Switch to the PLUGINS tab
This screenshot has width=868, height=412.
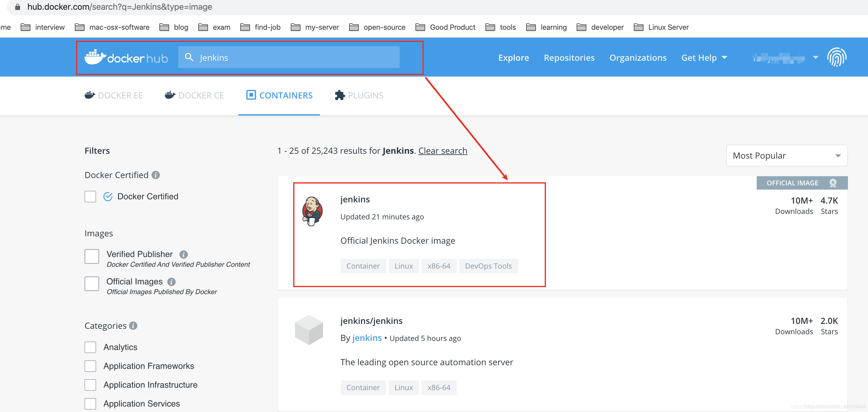click(x=359, y=96)
